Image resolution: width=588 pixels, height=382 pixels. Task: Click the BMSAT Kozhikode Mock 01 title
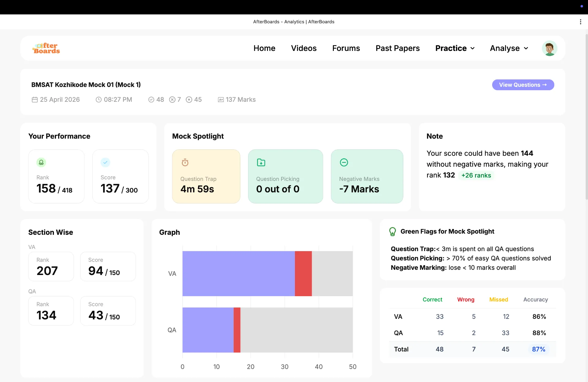coord(86,85)
